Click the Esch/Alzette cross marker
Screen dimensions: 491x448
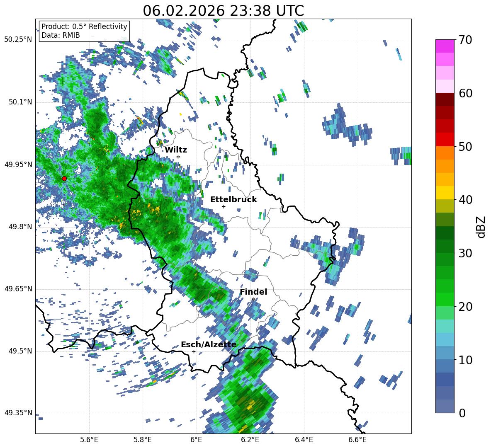(194, 351)
